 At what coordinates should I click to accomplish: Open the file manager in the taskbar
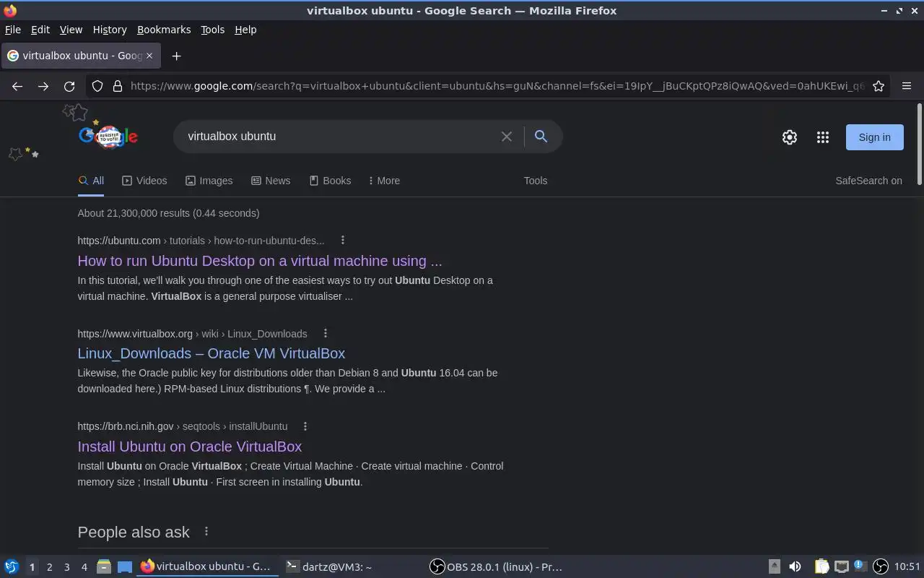(103, 566)
